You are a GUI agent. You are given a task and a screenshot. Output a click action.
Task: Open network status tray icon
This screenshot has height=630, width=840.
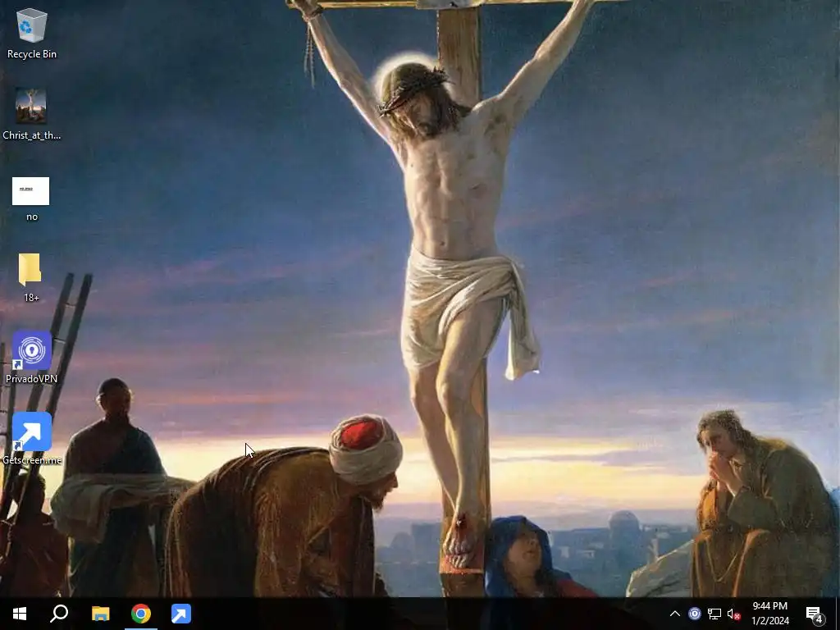[714, 614]
